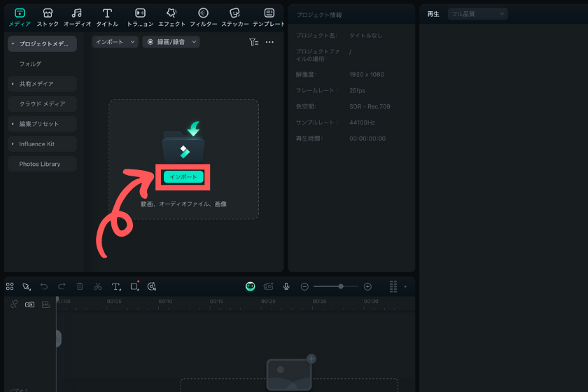Click the 44100Hz sample rate value
The image size is (588, 392).
[x=363, y=122]
